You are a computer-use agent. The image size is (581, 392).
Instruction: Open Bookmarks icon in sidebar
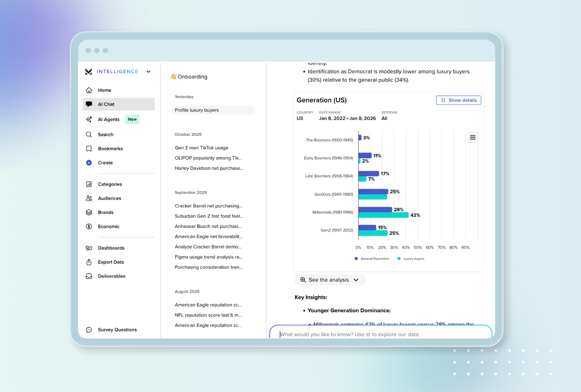(x=89, y=149)
